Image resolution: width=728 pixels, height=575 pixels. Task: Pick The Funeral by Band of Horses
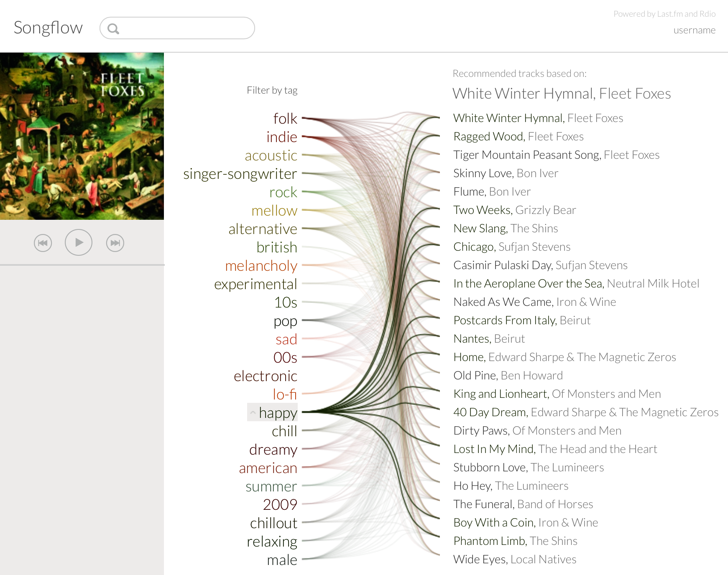pos(523,504)
